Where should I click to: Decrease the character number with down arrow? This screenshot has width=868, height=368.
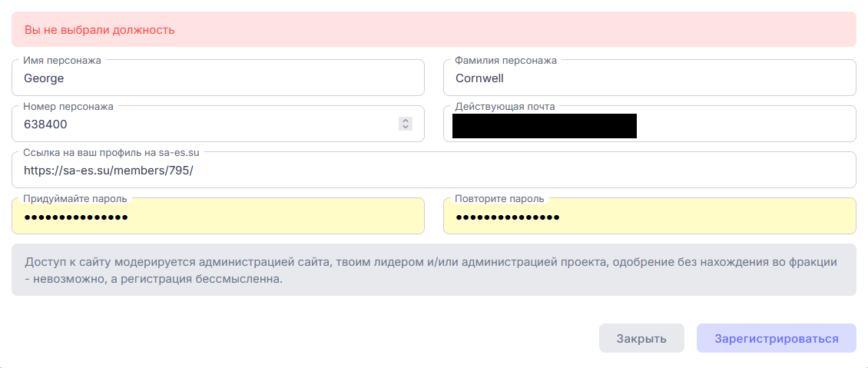tap(406, 128)
